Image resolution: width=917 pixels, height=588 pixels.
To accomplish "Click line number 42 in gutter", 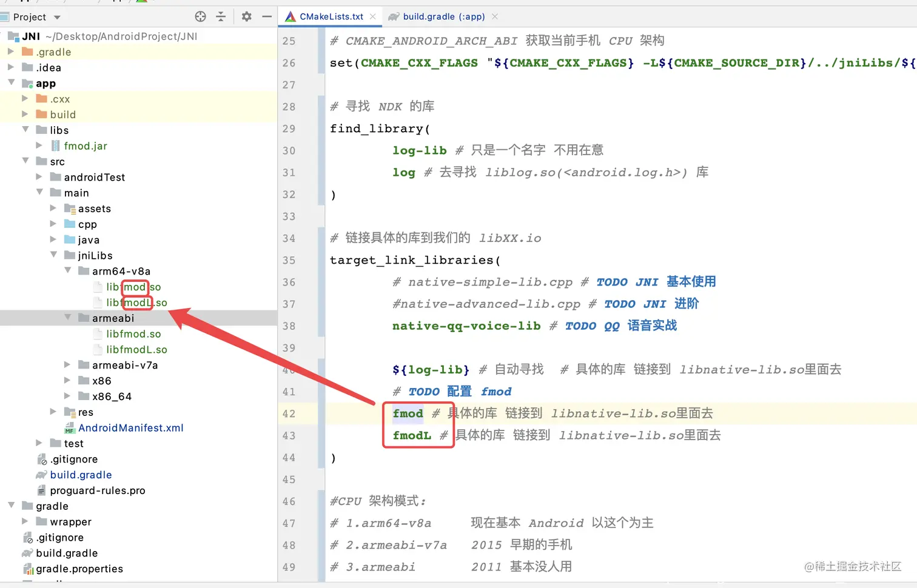I will 289,413.
